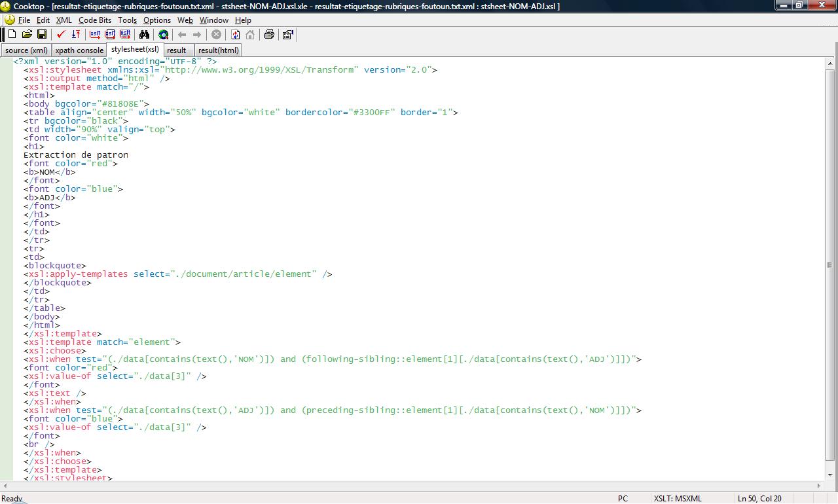Print using the printer icon
Screen dimensions: 838x504
(x=268, y=35)
